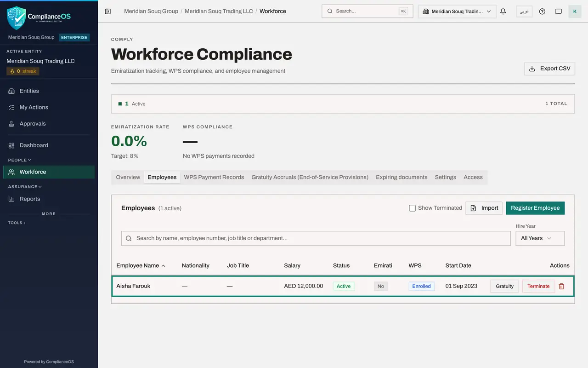Click the ComplianceOS shield logo
The image size is (588, 368).
16,18
